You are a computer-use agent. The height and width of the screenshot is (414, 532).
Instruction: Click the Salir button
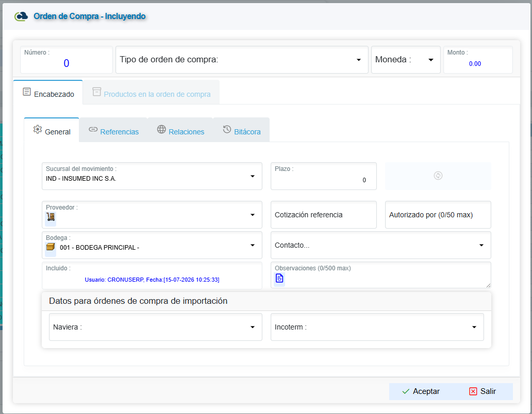tap(483, 391)
